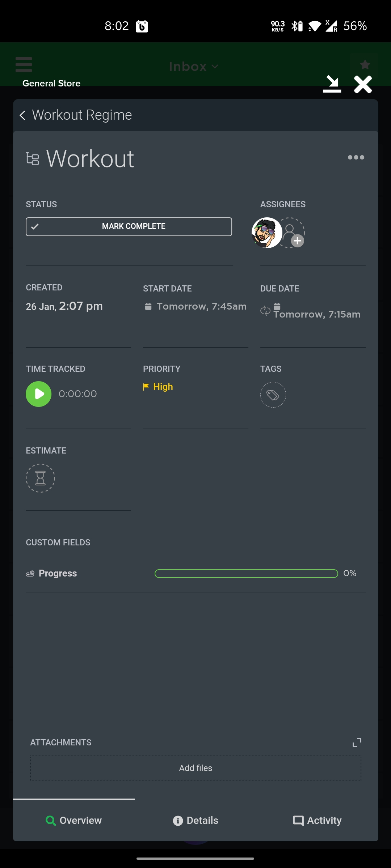Open the subtask hierarchy icon beside Workout
The width and height of the screenshot is (391, 868).
32,159
